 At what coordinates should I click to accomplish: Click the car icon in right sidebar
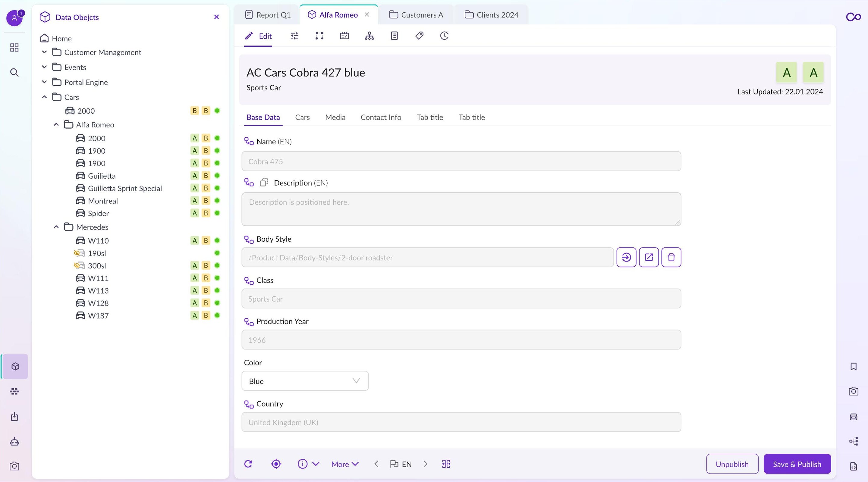tap(853, 417)
